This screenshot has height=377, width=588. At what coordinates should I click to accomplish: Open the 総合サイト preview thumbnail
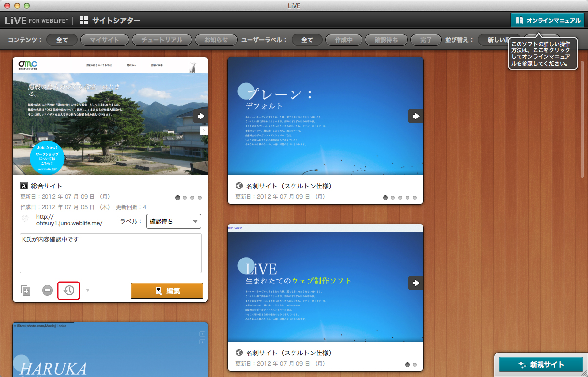point(111,116)
